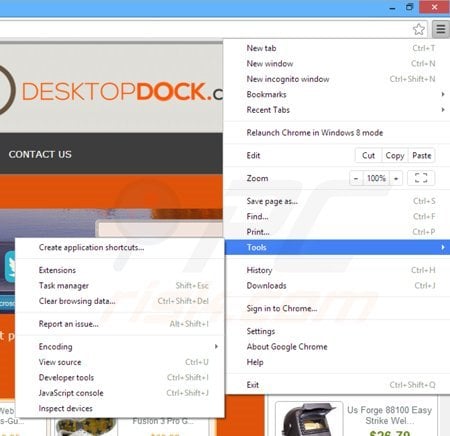This screenshot has width=450, height=436.
Task: Open the Chrome hamburger menu icon
Action: tap(441, 29)
